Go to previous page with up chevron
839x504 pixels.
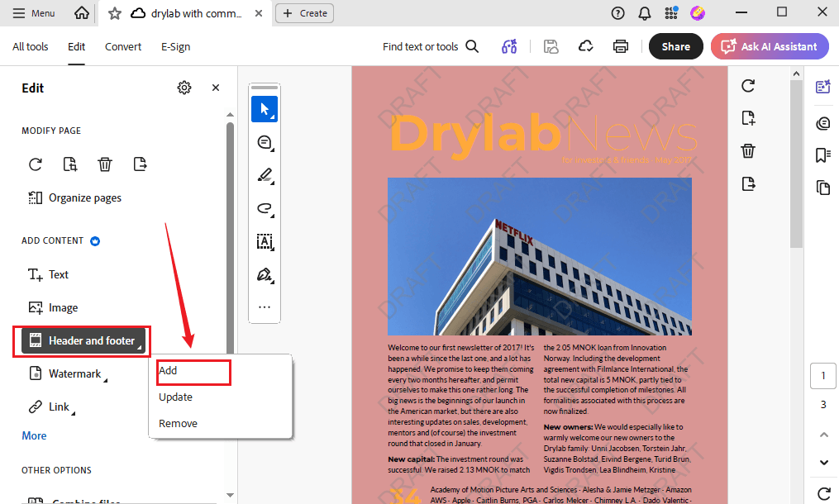point(824,435)
